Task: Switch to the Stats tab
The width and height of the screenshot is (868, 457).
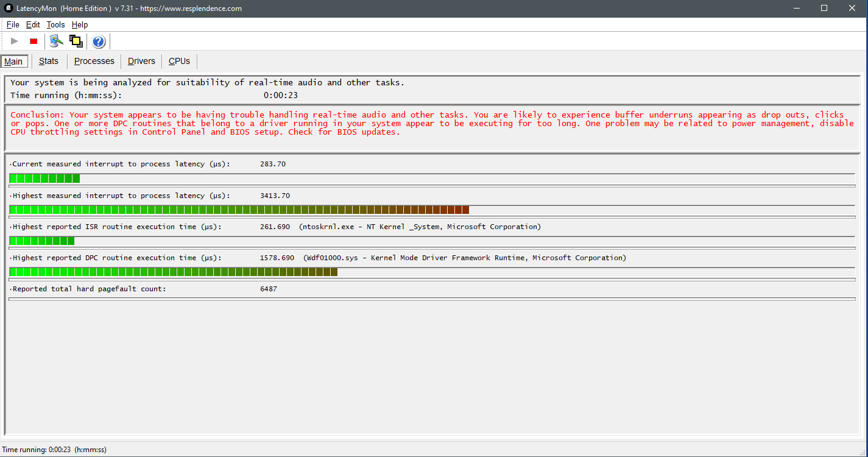Action: 48,61
